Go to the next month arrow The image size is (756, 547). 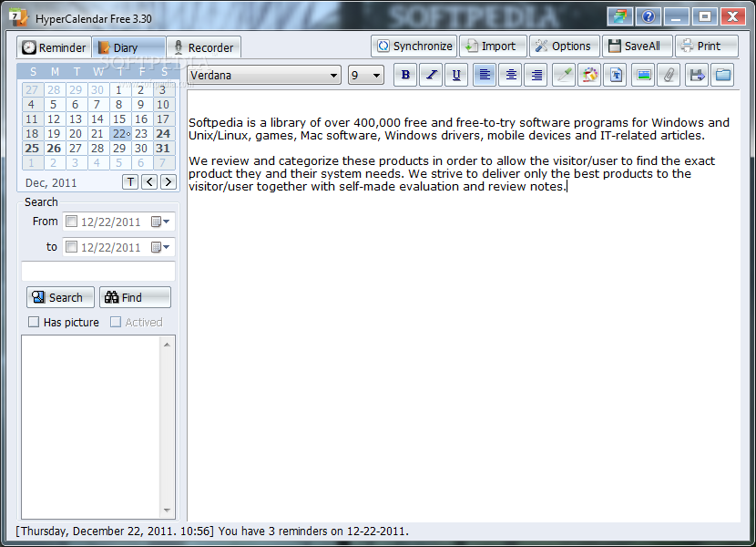[169, 182]
